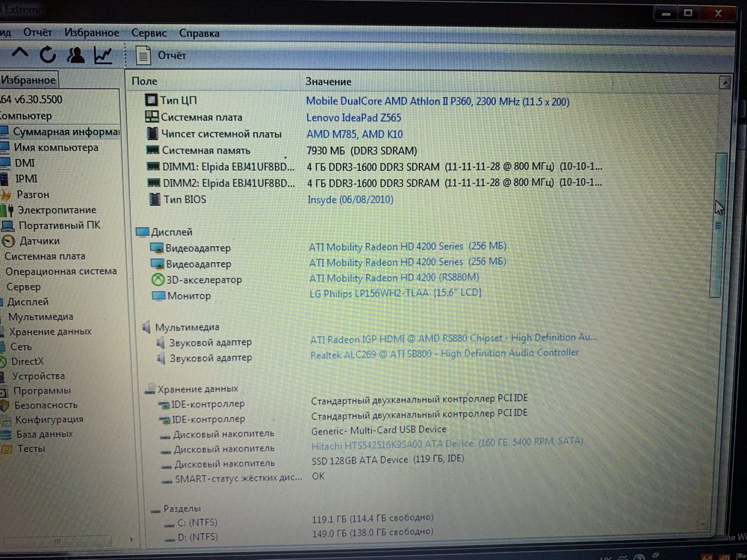
Task: Click the Дисплей section monitor icon
Action: click(x=143, y=232)
